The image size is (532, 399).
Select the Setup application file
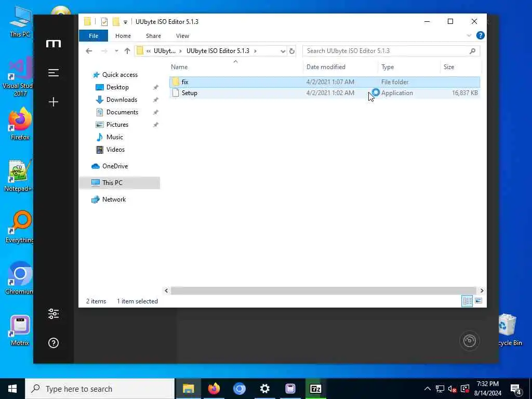pyautogui.click(x=325, y=93)
